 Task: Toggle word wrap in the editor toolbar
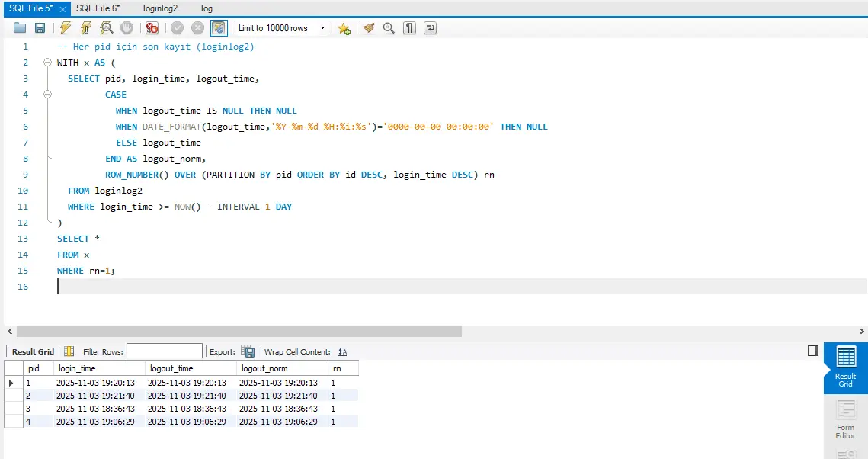431,28
